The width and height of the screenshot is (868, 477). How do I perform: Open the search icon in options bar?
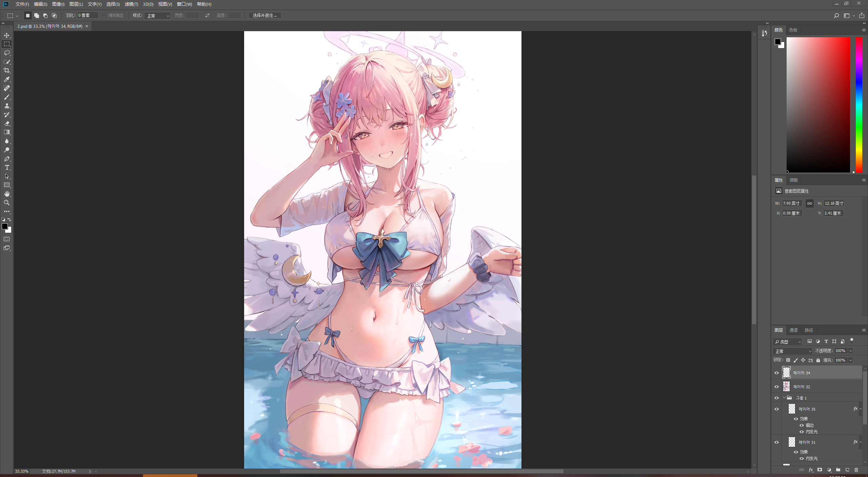pos(836,16)
